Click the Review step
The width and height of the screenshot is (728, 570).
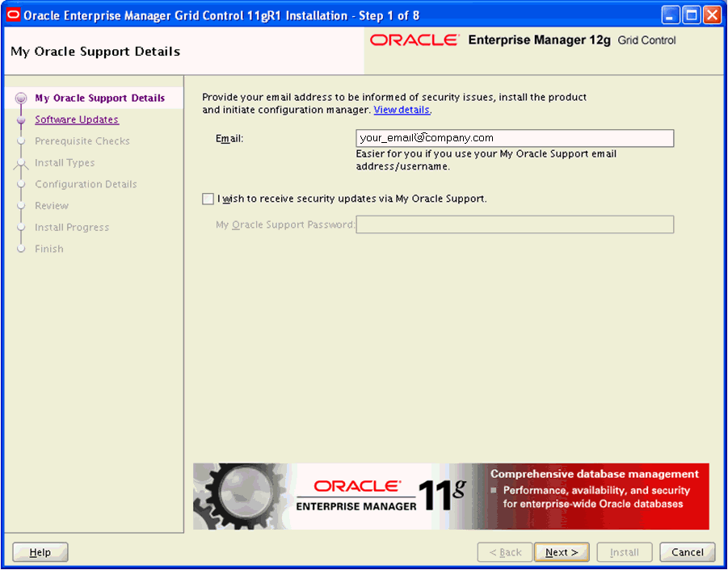(x=52, y=205)
